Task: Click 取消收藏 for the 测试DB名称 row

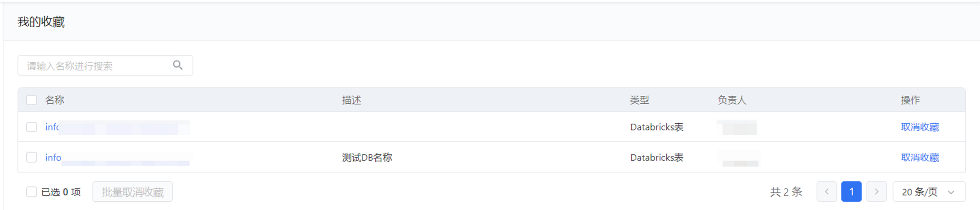Action: tap(919, 157)
